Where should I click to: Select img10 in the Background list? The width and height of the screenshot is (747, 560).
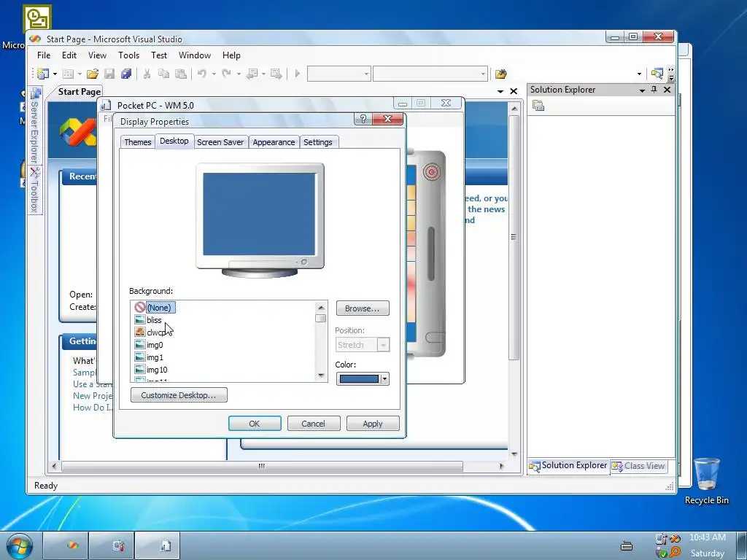[157, 370]
